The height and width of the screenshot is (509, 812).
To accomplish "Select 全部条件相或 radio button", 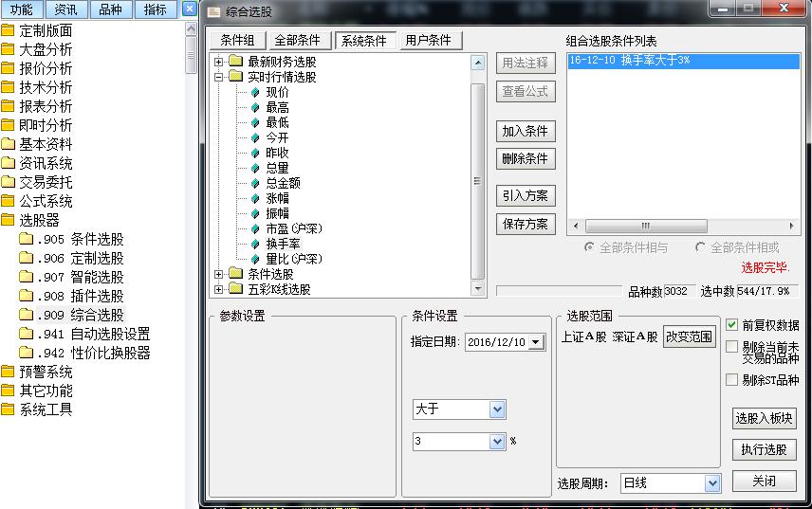I will click(x=700, y=247).
